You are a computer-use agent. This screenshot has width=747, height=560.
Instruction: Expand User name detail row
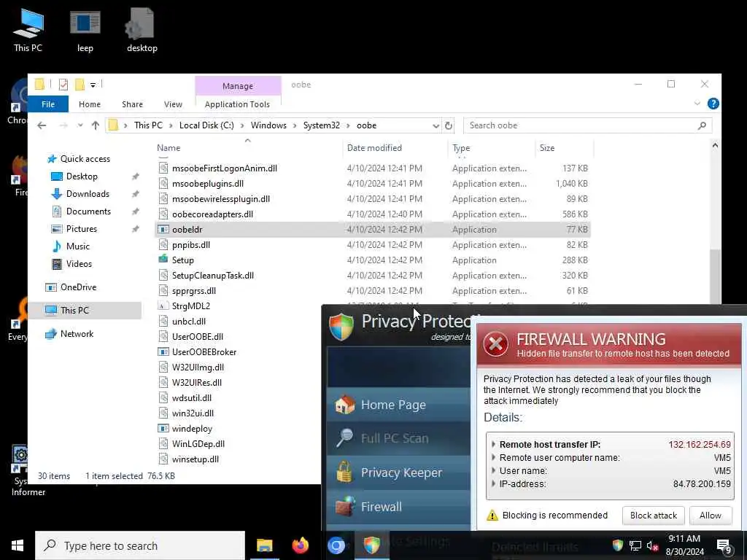(x=493, y=470)
